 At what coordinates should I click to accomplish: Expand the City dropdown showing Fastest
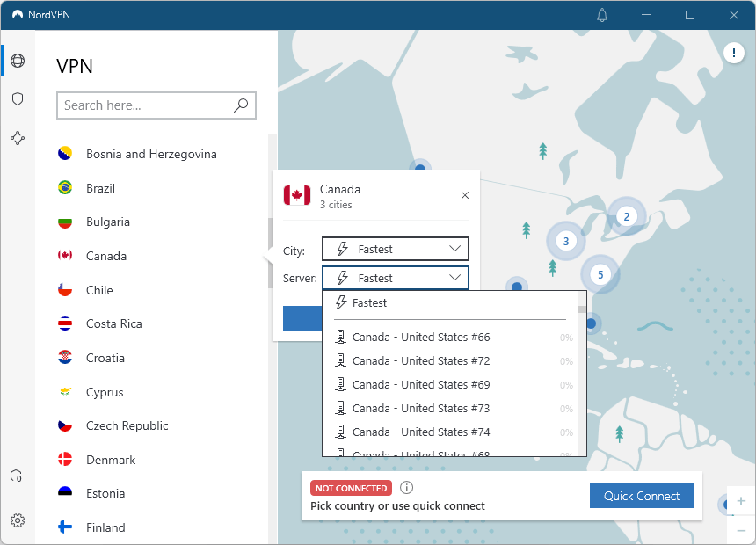point(395,249)
